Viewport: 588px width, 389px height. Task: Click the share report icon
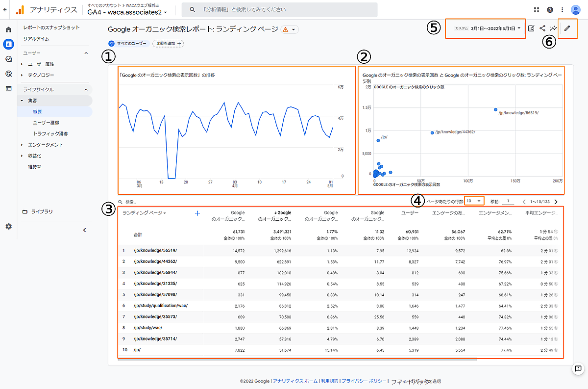(x=542, y=28)
